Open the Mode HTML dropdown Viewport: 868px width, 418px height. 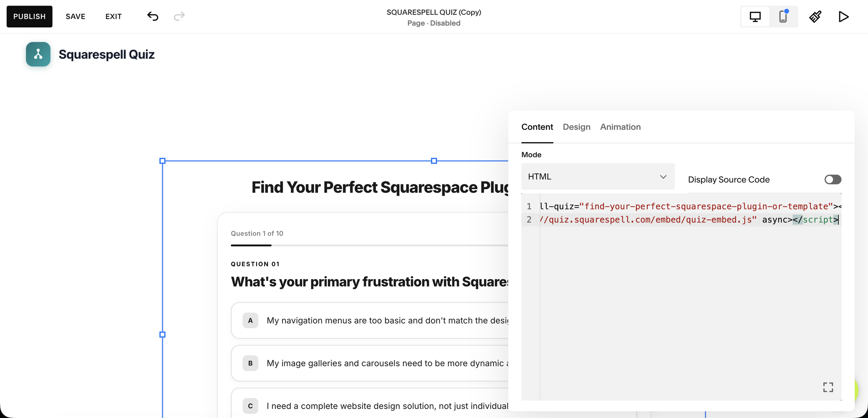[x=598, y=177]
